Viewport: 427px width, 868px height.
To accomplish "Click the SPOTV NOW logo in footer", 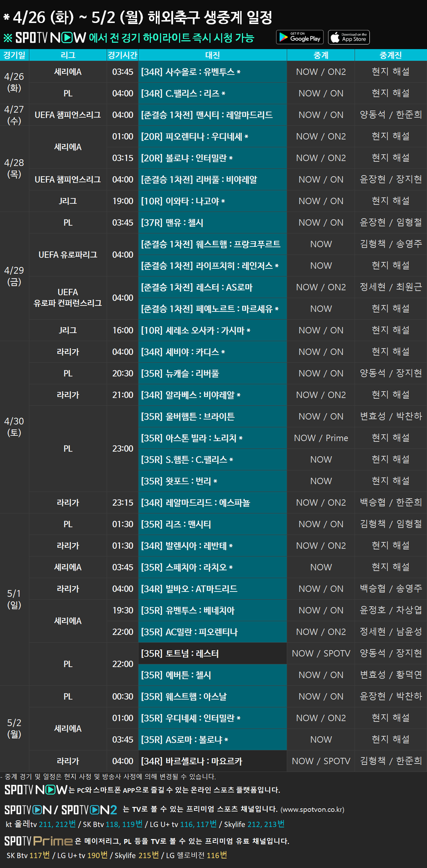I will pos(36,789).
